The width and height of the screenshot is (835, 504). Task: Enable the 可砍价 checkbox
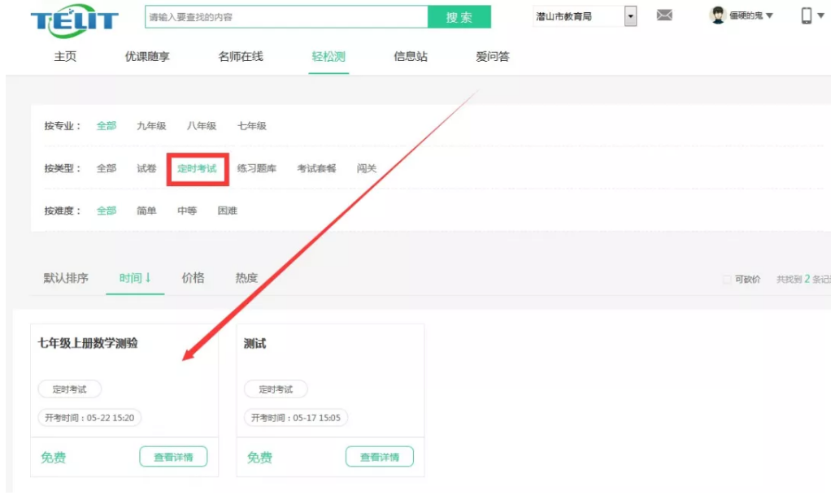coord(727,280)
